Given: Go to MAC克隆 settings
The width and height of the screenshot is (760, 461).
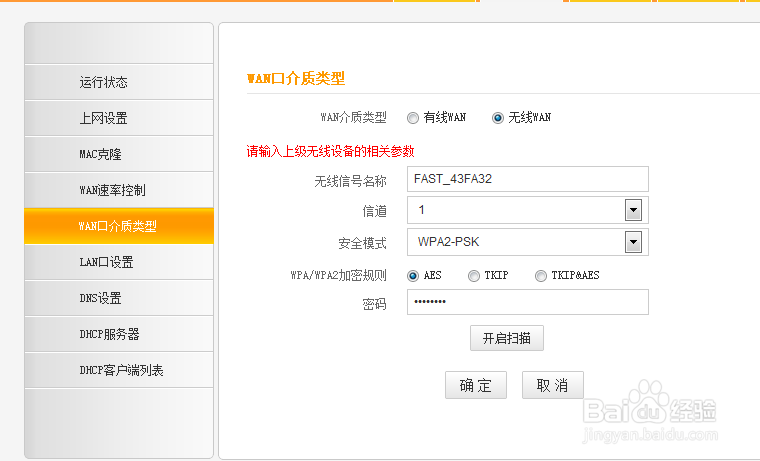Looking at the screenshot, I should [119, 154].
